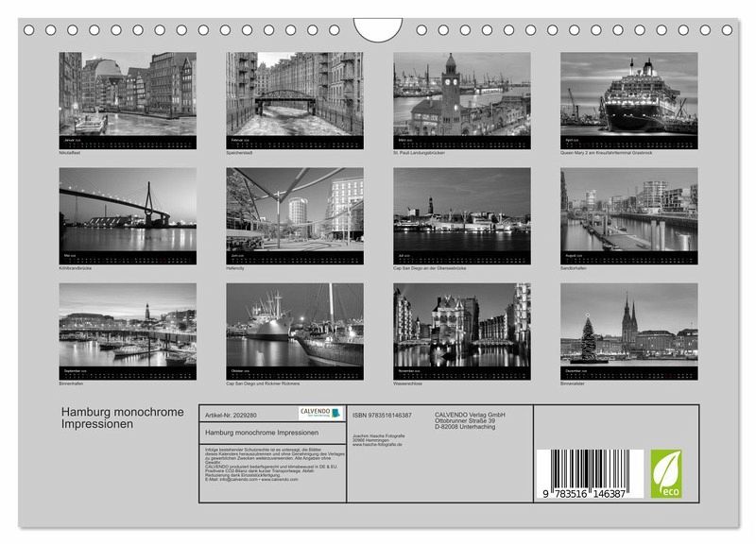This screenshot has width=756, height=545.
Task: Click 'D-82008 Unterhaching' text
Action: [x=465, y=426]
